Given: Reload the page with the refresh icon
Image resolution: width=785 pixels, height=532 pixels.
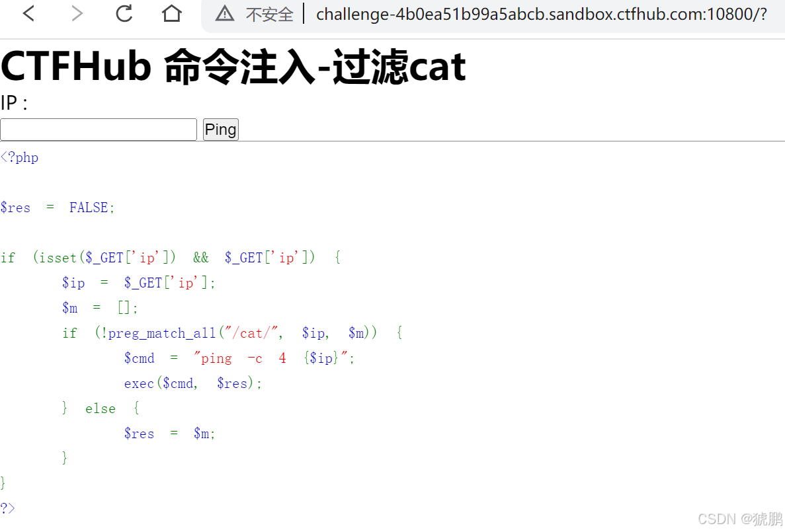Looking at the screenshot, I should click(x=124, y=13).
